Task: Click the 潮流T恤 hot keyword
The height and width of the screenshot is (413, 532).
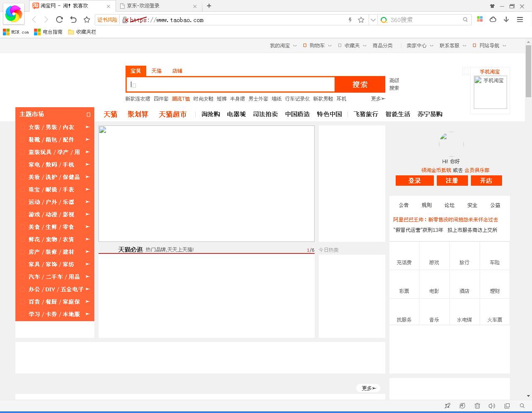Action: (x=181, y=99)
